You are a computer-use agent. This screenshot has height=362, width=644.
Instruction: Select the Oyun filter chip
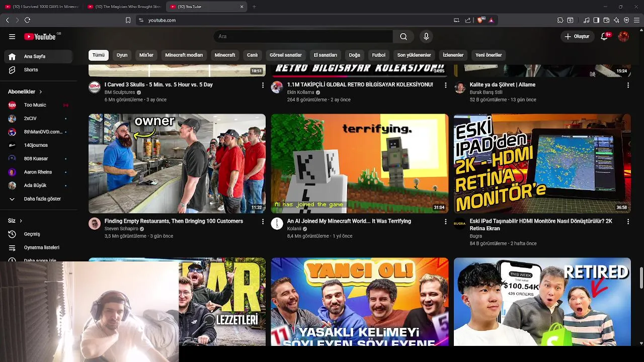click(x=122, y=55)
